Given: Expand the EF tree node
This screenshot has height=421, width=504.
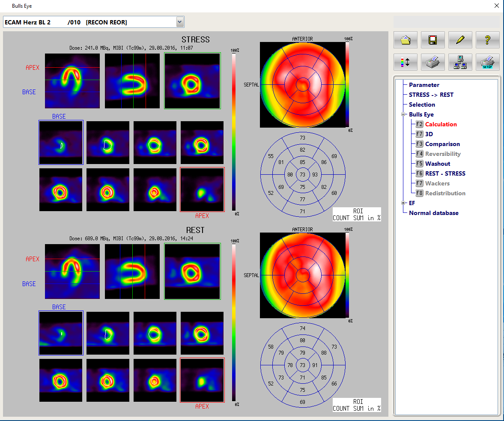Looking at the screenshot, I should [x=403, y=203].
